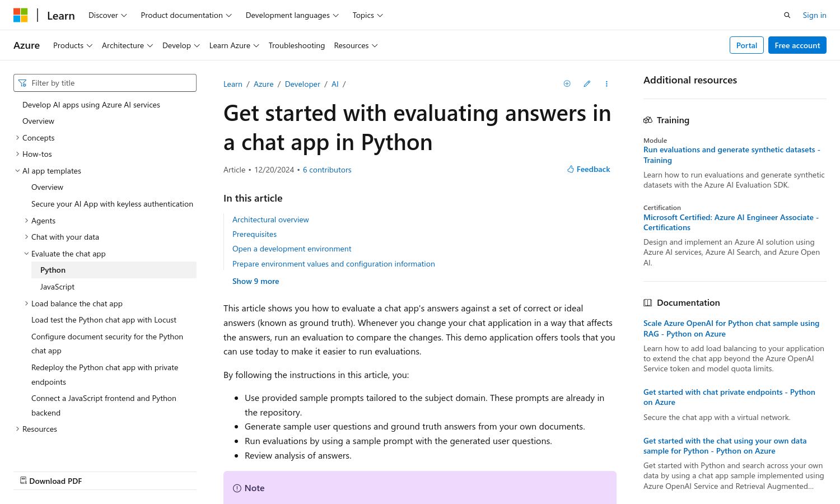
Task: Open the Product documentation dropdown
Action: point(186,15)
